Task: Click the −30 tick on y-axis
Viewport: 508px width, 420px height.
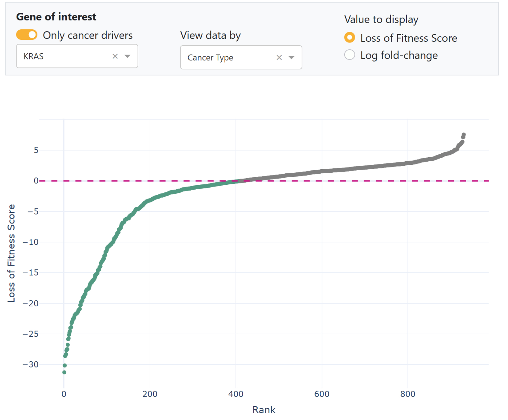Action: 30,364
